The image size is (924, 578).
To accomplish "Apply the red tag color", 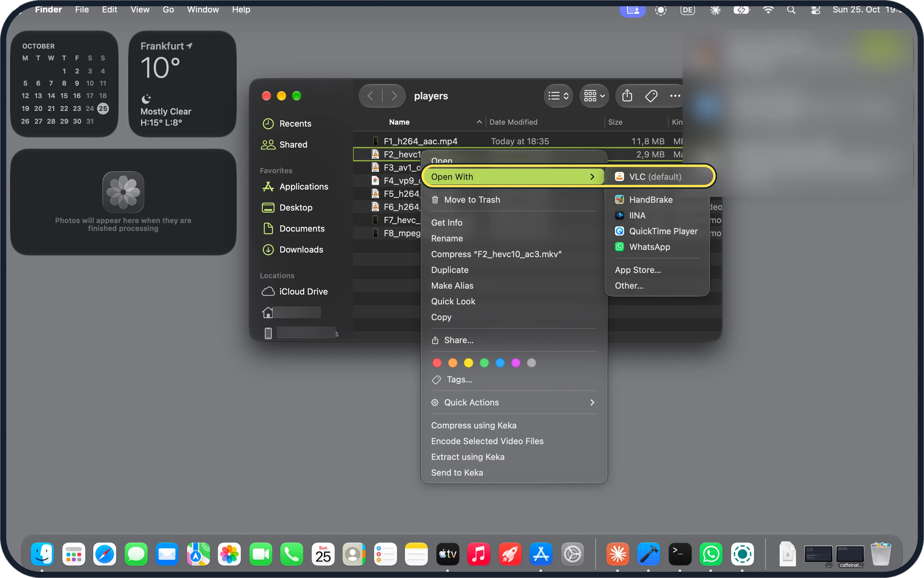I will (437, 363).
